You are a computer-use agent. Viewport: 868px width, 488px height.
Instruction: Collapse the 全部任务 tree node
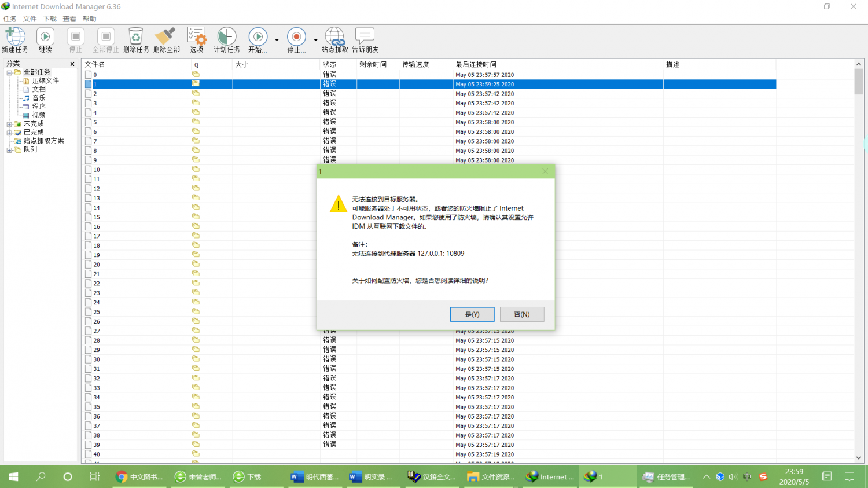pyautogui.click(x=9, y=73)
